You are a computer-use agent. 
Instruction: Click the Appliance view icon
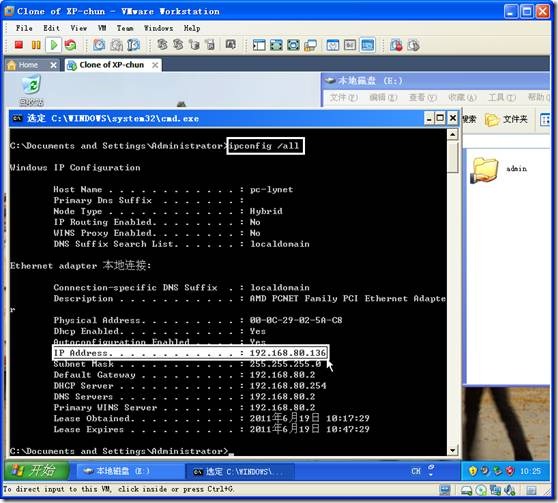[350, 45]
